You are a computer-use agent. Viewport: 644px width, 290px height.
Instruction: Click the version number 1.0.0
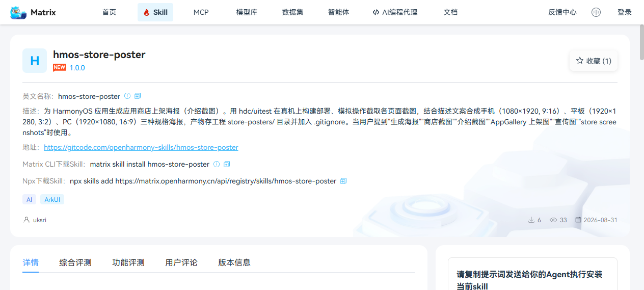pyautogui.click(x=77, y=68)
